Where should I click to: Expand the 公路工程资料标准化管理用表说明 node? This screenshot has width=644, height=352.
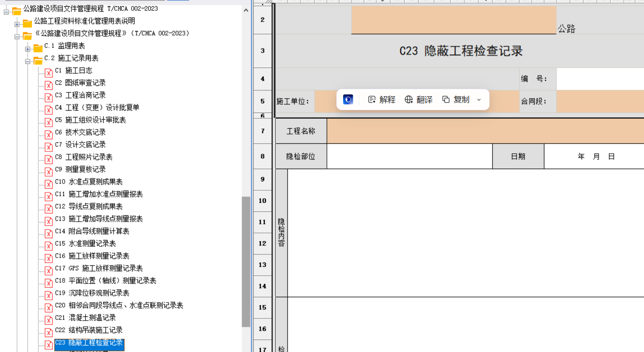(x=17, y=24)
